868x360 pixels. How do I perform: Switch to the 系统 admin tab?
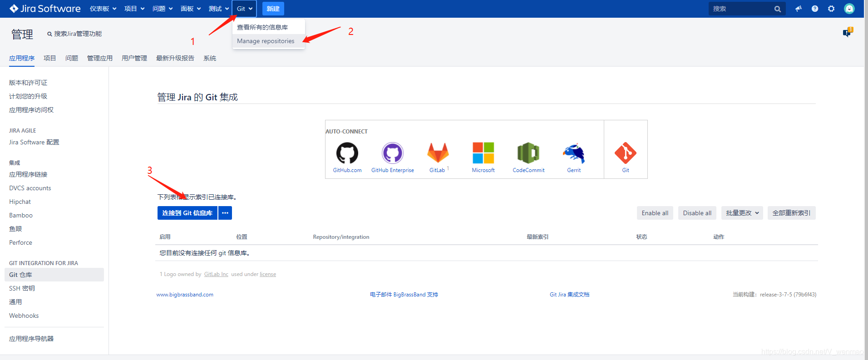pyautogui.click(x=210, y=58)
